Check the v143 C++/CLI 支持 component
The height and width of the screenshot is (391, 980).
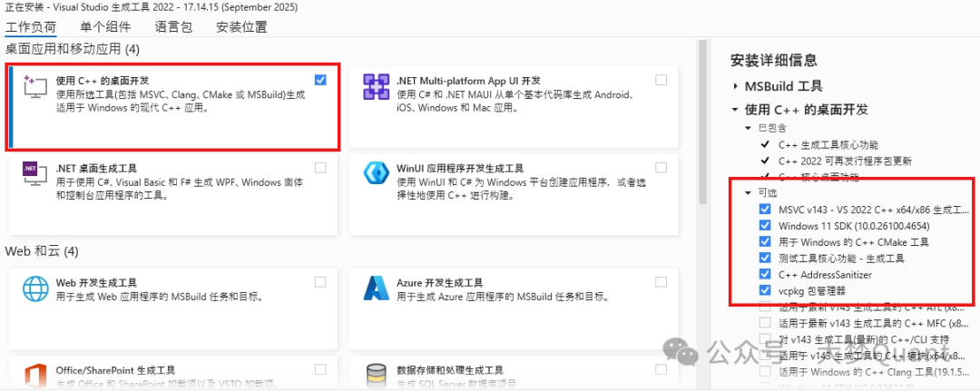click(x=765, y=339)
